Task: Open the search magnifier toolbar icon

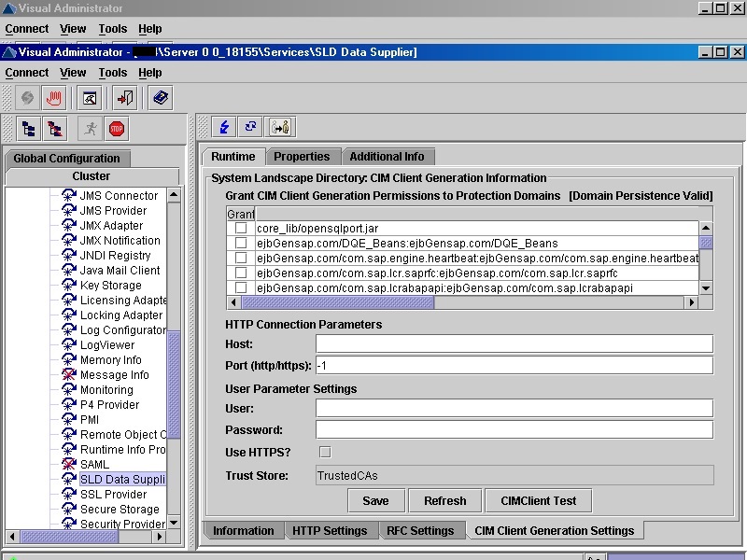Action: point(90,98)
